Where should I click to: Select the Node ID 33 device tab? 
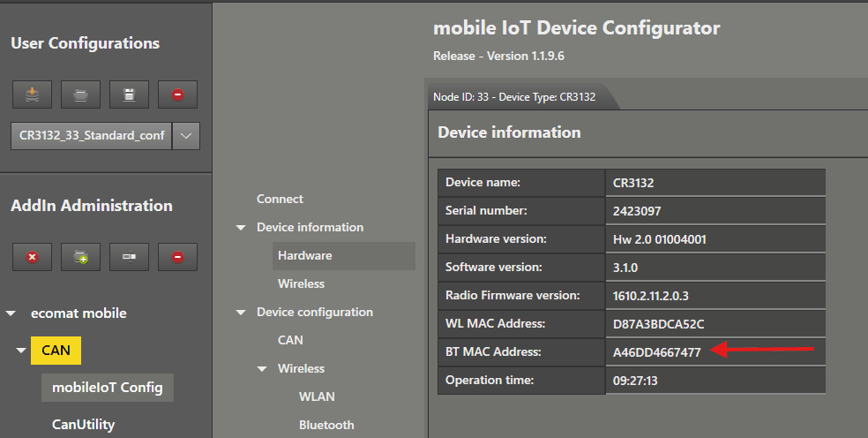(x=514, y=97)
